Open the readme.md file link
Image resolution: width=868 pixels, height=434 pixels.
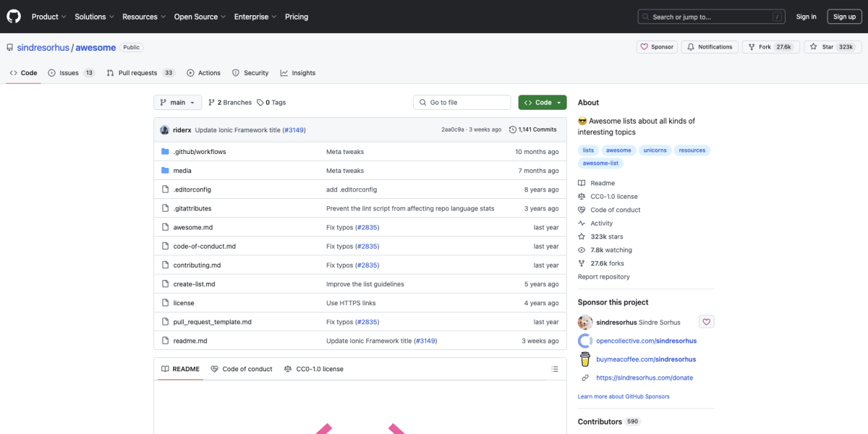(x=190, y=341)
